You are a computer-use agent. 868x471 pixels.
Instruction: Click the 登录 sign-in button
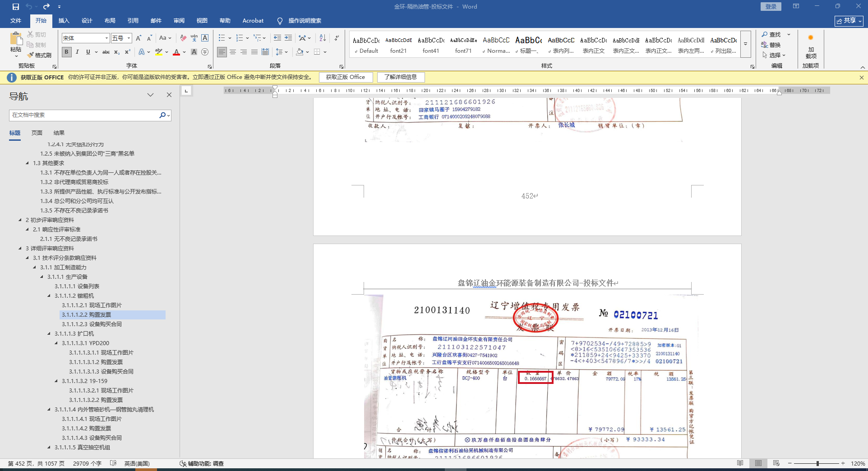tap(771, 7)
